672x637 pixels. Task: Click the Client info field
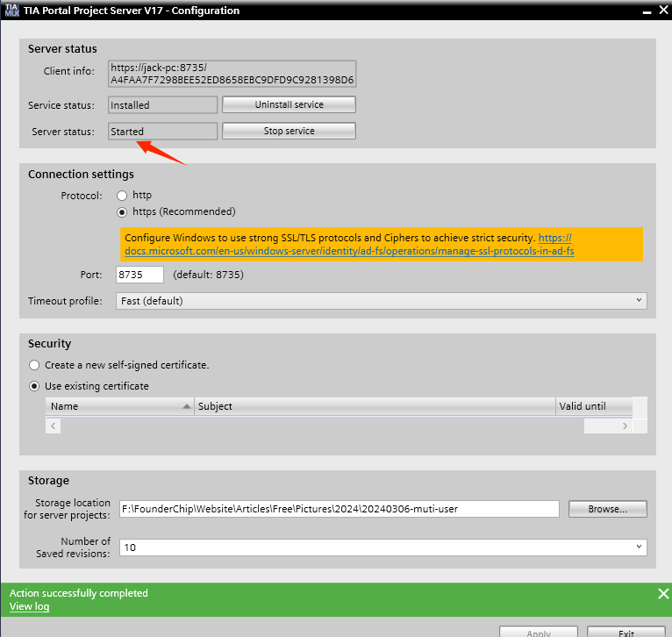coord(232,74)
